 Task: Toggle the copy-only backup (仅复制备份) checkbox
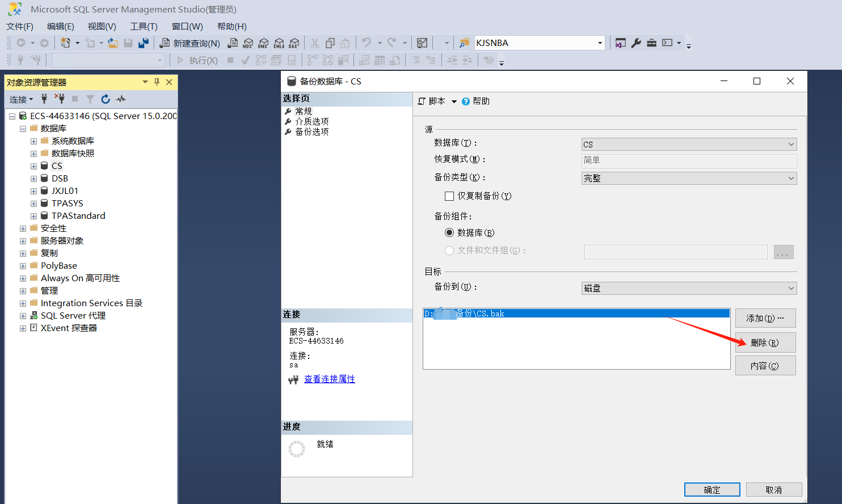tap(449, 196)
